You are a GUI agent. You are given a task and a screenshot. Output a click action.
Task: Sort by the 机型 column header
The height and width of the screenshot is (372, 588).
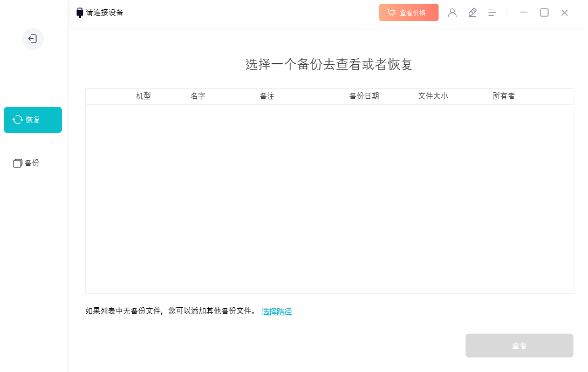point(143,96)
